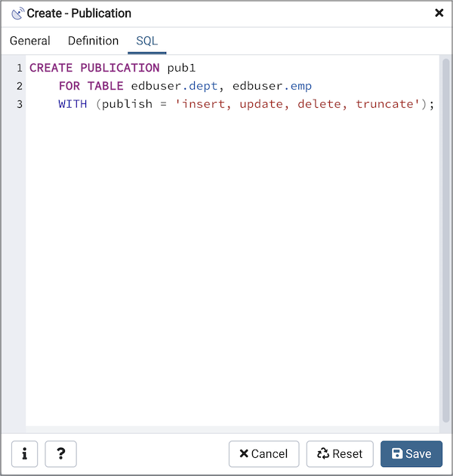Cancel the publication creation
The width and height of the screenshot is (453, 476).
coord(263,454)
